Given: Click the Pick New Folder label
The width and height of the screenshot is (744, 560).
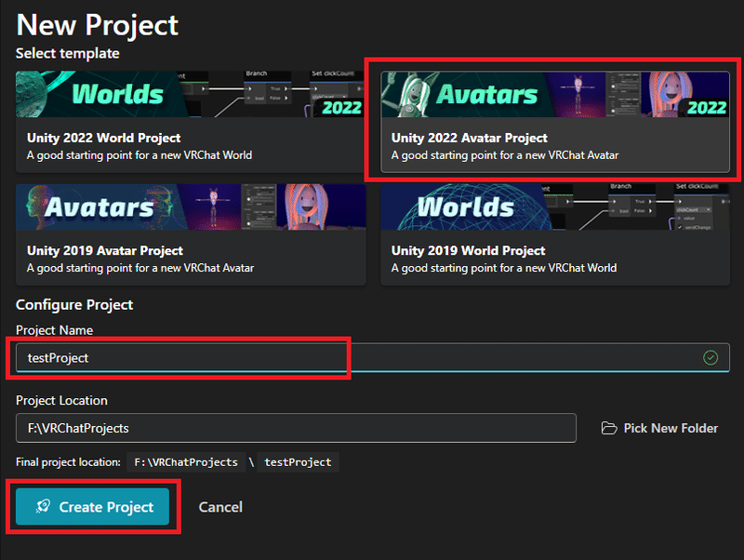Looking at the screenshot, I should [671, 428].
